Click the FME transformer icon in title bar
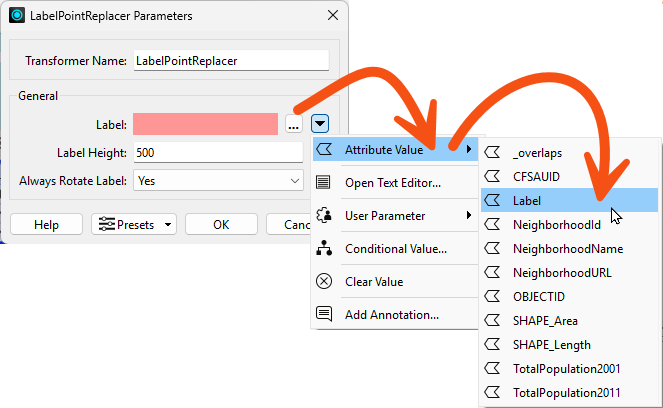This screenshot has width=663, height=408. (17, 16)
